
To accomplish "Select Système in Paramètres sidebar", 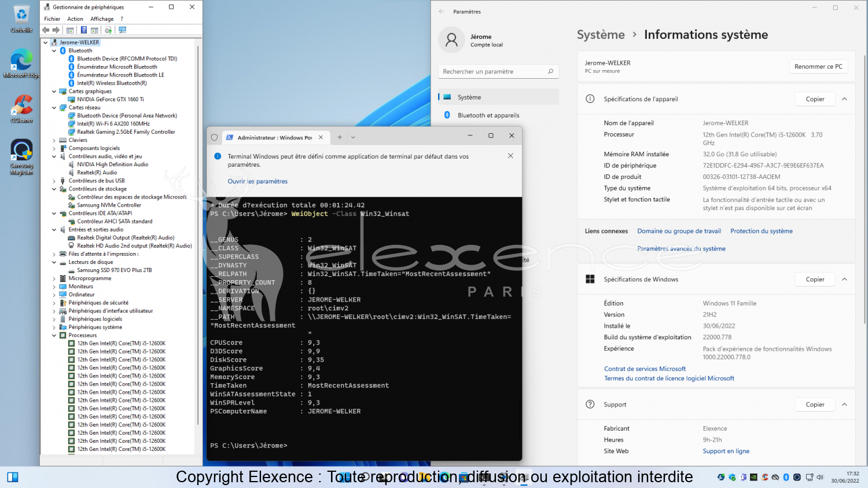I will tap(498, 97).
